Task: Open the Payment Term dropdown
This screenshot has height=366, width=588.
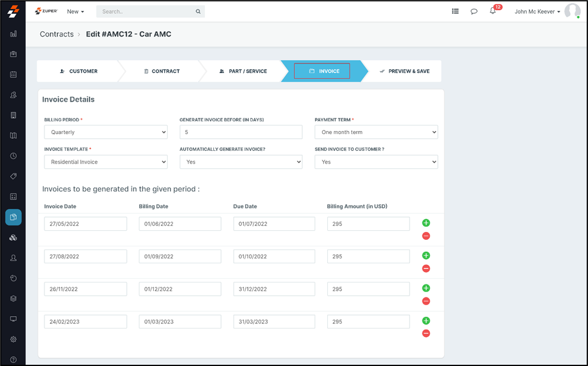Action: click(376, 132)
